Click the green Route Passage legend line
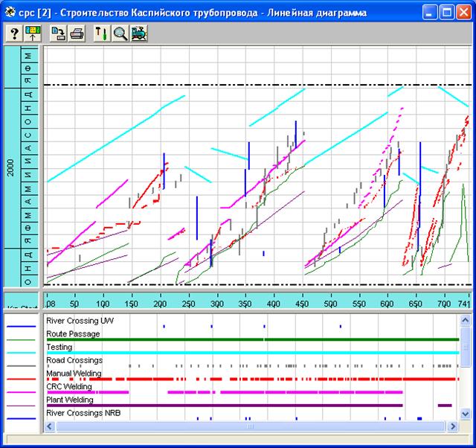Screen dimensions: 476x448 (21, 339)
